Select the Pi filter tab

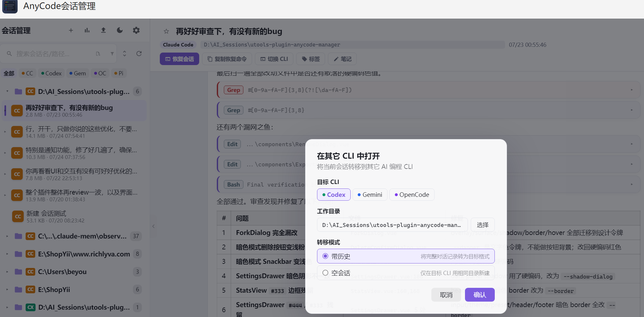coord(119,73)
